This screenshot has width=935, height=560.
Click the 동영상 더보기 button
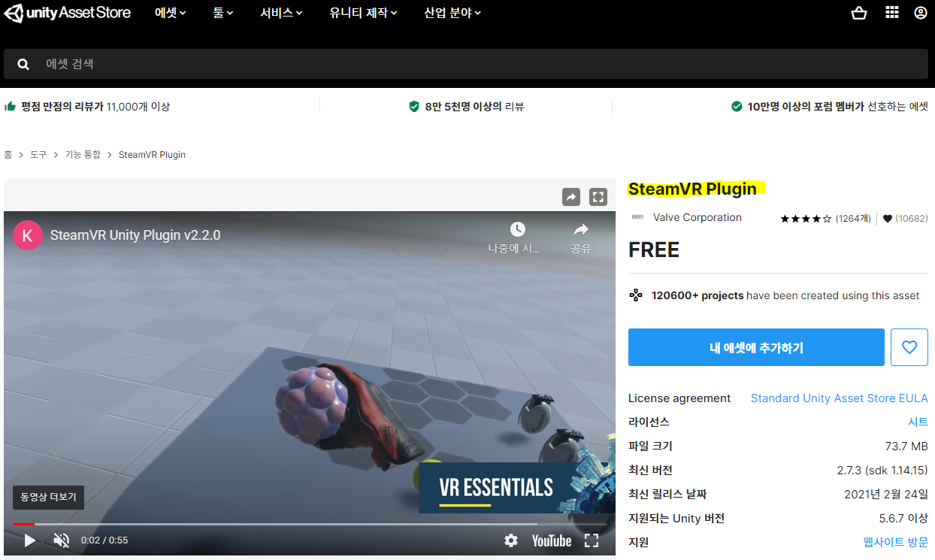point(48,498)
